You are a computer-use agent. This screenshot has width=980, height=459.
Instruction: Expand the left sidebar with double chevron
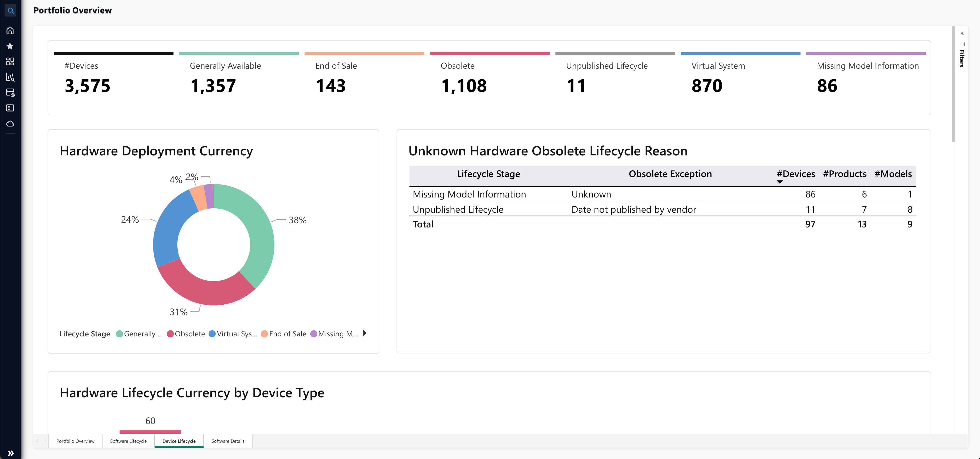(x=11, y=453)
